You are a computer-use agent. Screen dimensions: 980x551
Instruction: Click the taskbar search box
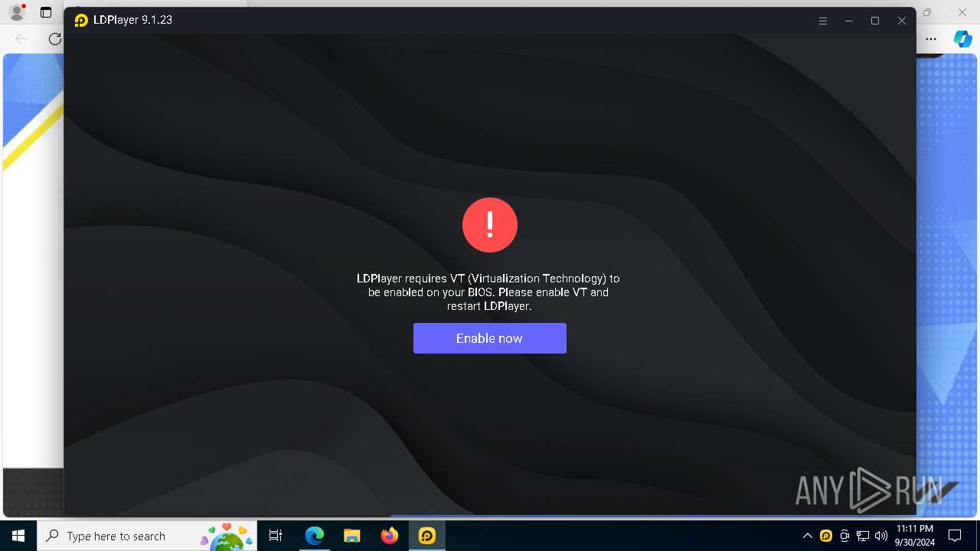coord(148,536)
